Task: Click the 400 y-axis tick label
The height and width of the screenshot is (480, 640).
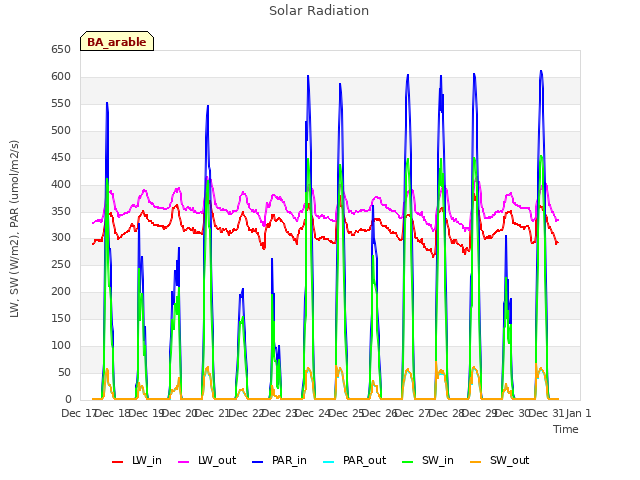Action: tap(61, 184)
